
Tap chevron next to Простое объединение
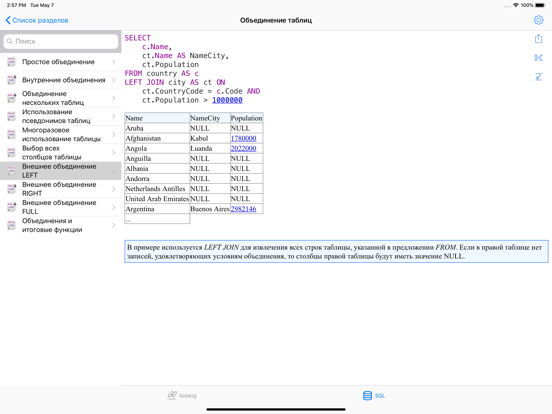click(114, 62)
